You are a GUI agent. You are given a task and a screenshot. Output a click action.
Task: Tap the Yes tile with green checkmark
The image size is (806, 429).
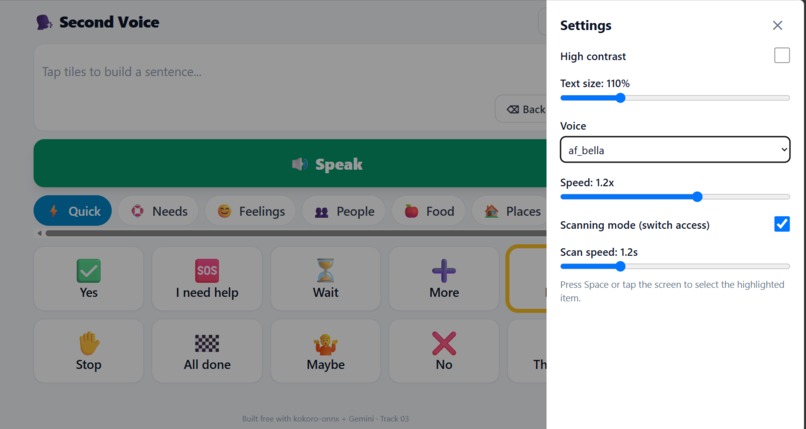point(88,278)
